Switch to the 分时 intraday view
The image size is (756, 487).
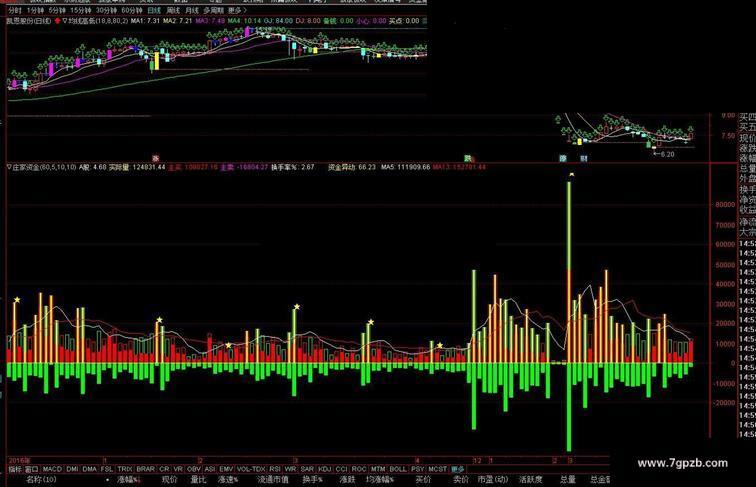(14, 10)
